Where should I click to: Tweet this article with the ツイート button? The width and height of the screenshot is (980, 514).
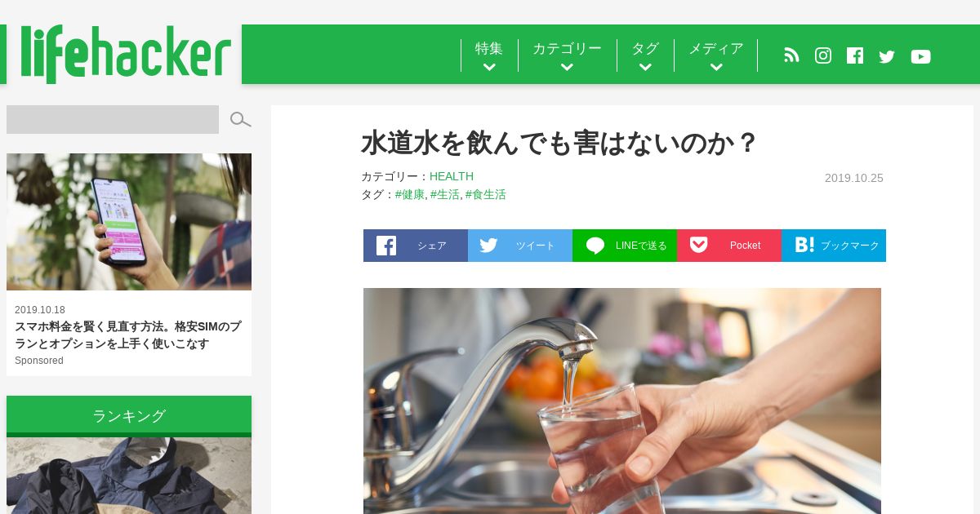click(520, 246)
